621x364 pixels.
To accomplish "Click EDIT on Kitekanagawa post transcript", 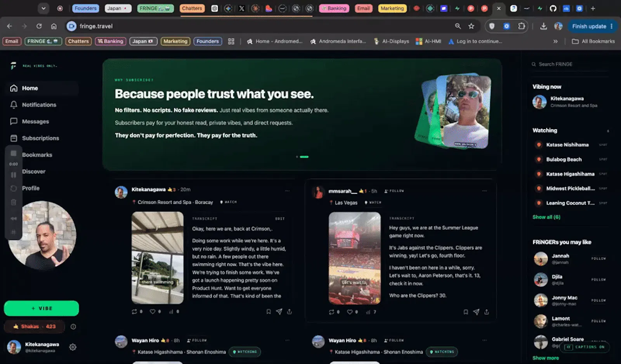I will point(280,218).
